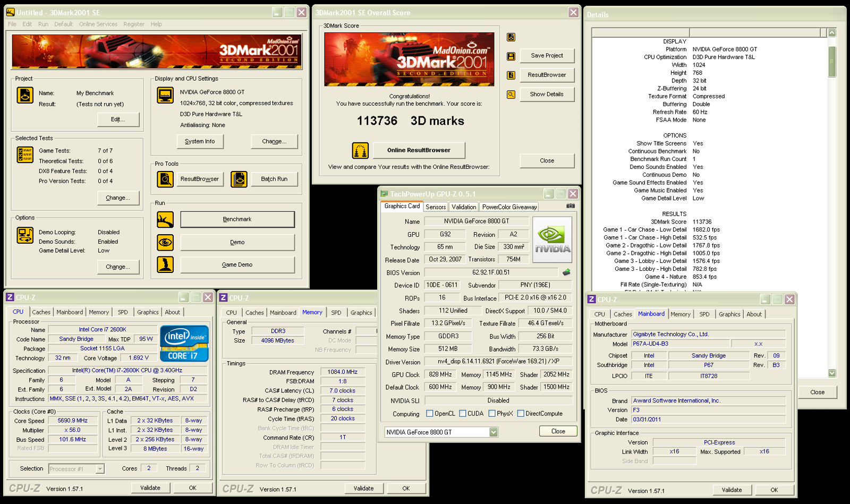
Task: Click the Save Project button
Action: 547,56
